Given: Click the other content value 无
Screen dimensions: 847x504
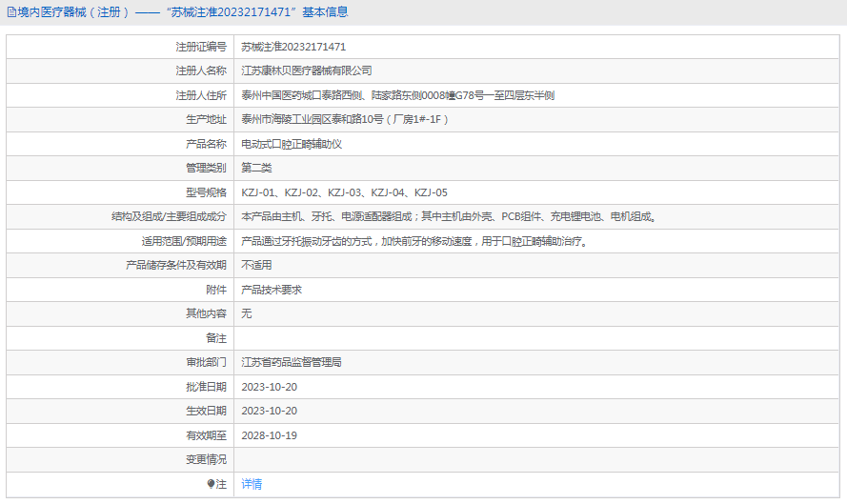Looking at the screenshot, I should [247, 313].
